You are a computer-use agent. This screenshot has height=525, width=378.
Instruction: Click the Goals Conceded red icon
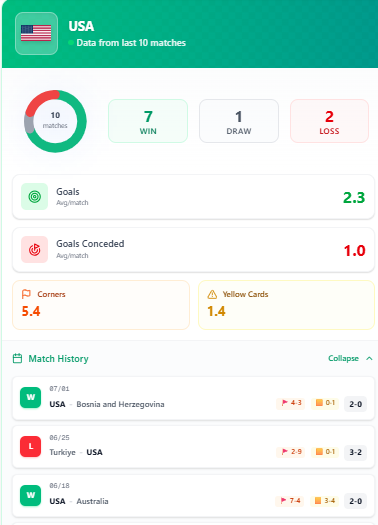tap(34, 249)
